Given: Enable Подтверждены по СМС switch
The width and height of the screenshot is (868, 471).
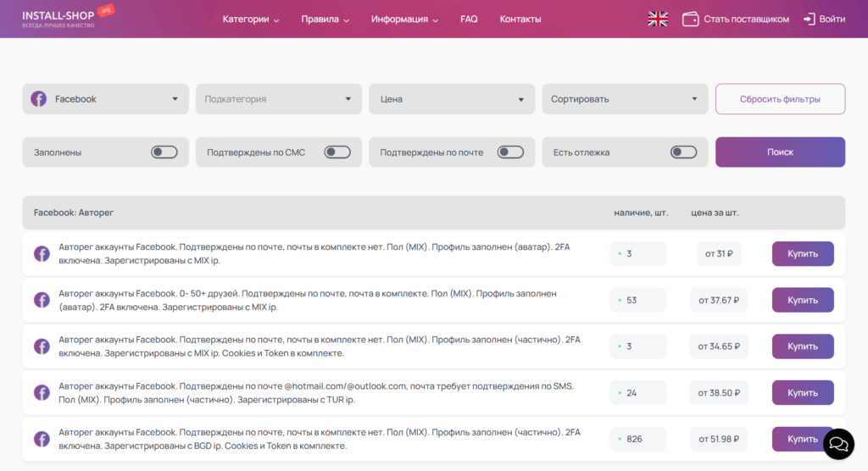Looking at the screenshot, I should pos(337,152).
